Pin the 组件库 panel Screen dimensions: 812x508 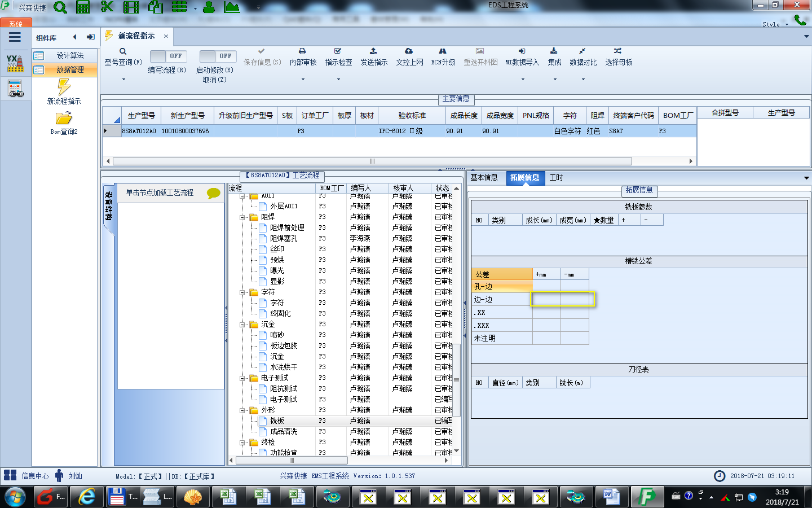(90, 37)
